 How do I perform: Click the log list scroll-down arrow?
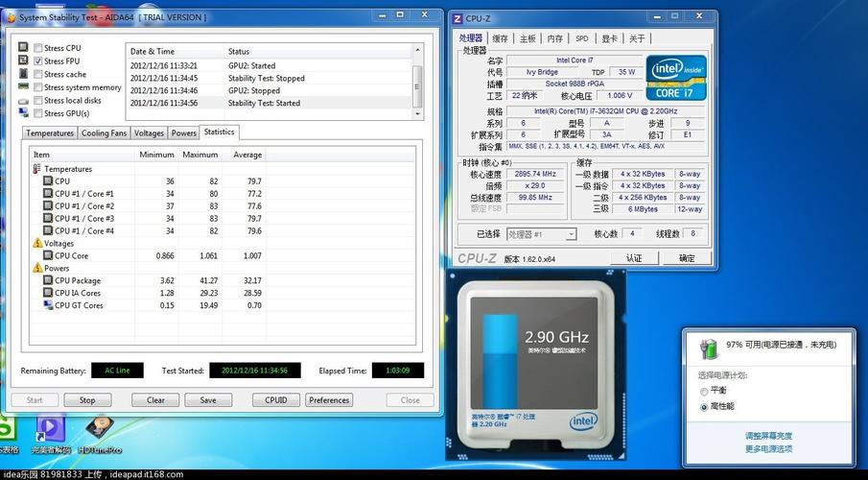point(417,113)
